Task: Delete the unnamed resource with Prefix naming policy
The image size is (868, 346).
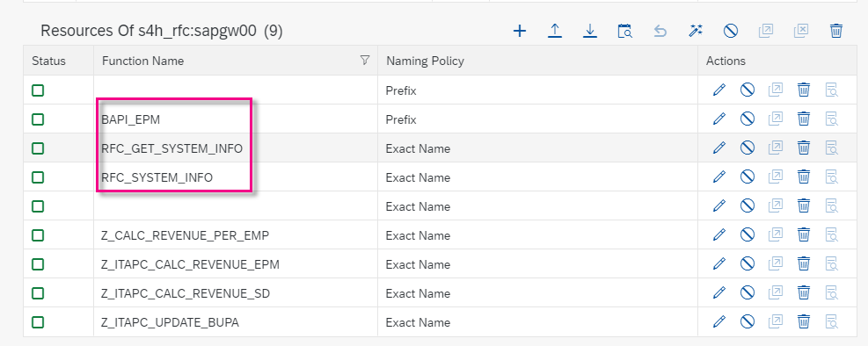Action: pos(804,90)
